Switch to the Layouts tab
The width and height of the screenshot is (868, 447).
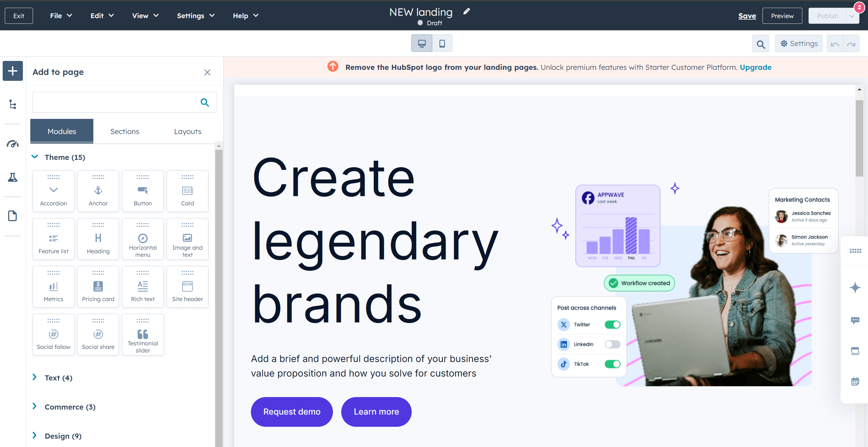click(x=188, y=132)
